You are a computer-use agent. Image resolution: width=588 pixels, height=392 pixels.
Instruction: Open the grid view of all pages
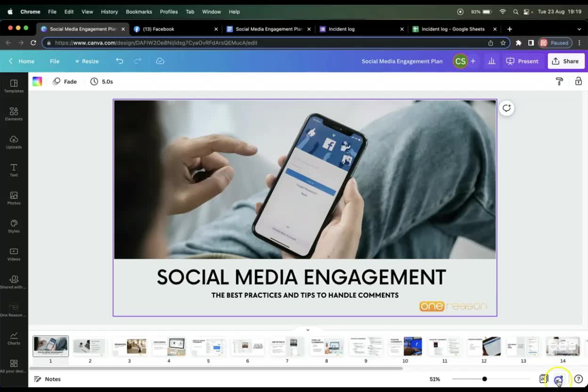click(543, 379)
